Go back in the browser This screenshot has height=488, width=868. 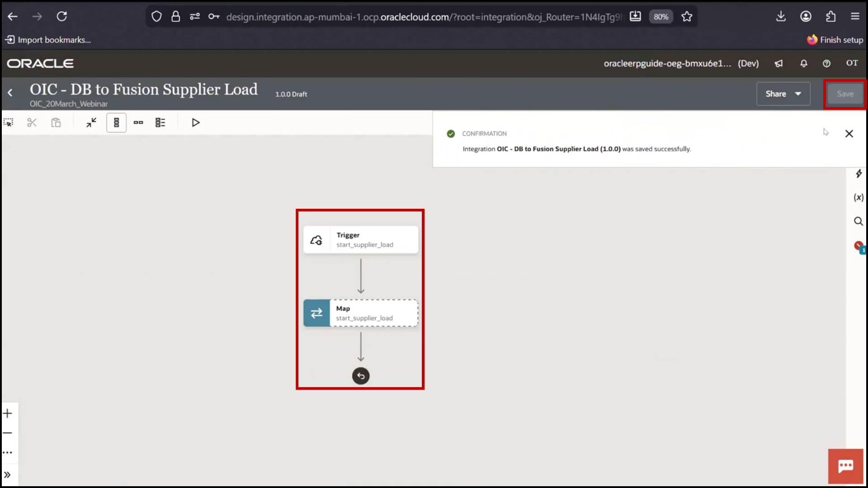(13, 17)
